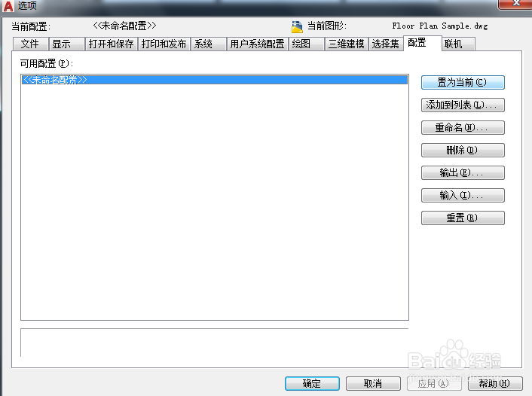Go to the 系统 tab
The width and height of the screenshot is (532, 396).
(209, 44)
